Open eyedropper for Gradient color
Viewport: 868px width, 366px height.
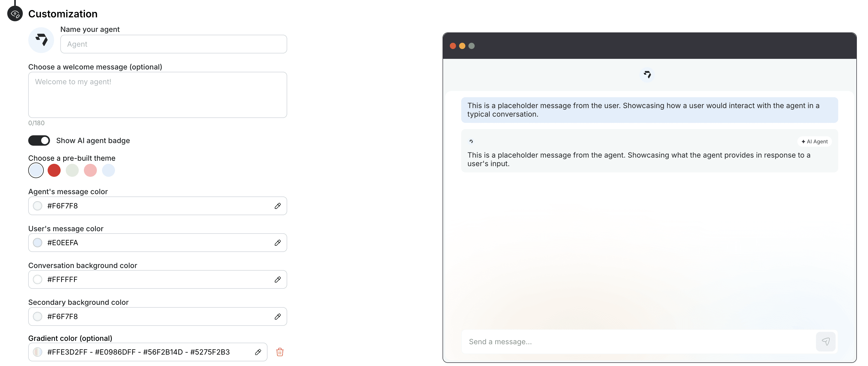click(258, 352)
